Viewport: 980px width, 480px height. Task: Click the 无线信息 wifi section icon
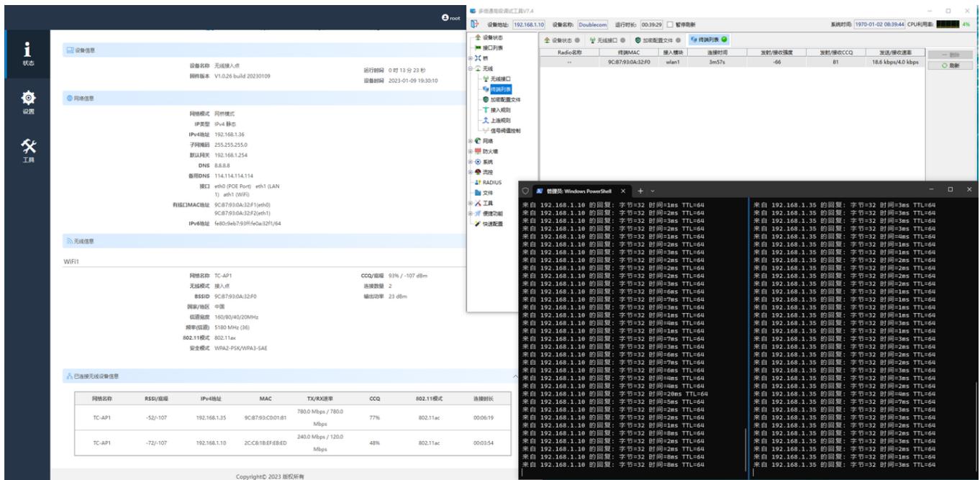click(x=69, y=242)
